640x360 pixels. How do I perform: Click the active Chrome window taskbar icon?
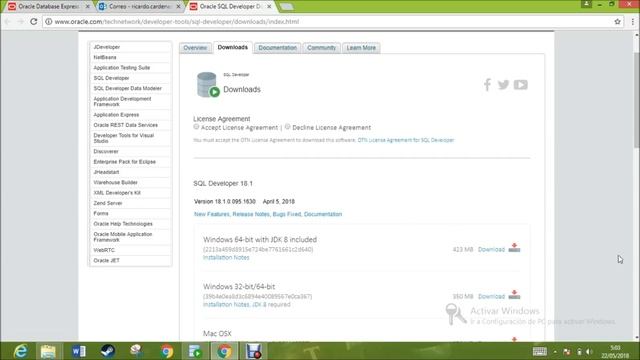coord(224,351)
